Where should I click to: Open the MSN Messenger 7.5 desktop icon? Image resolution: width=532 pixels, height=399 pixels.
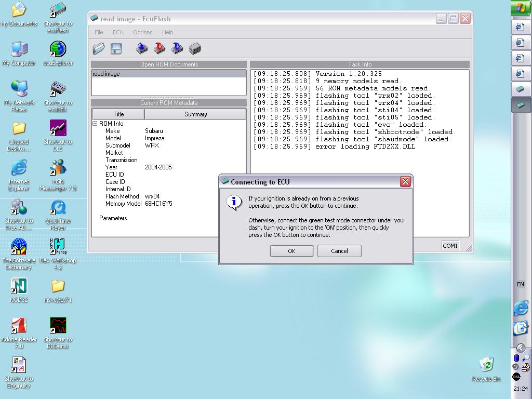point(58,176)
